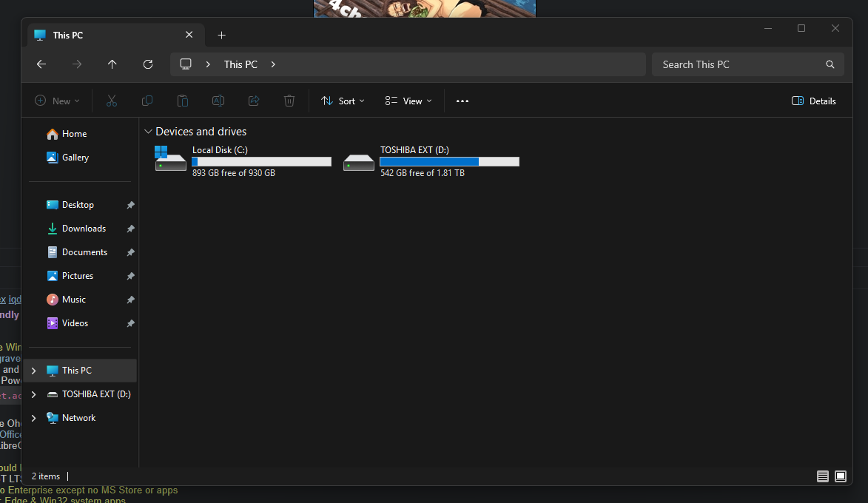The height and width of the screenshot is (503, 868).
Task: Expand TOSHIBA EXT (D:) tree node
Action: [34, 394]
